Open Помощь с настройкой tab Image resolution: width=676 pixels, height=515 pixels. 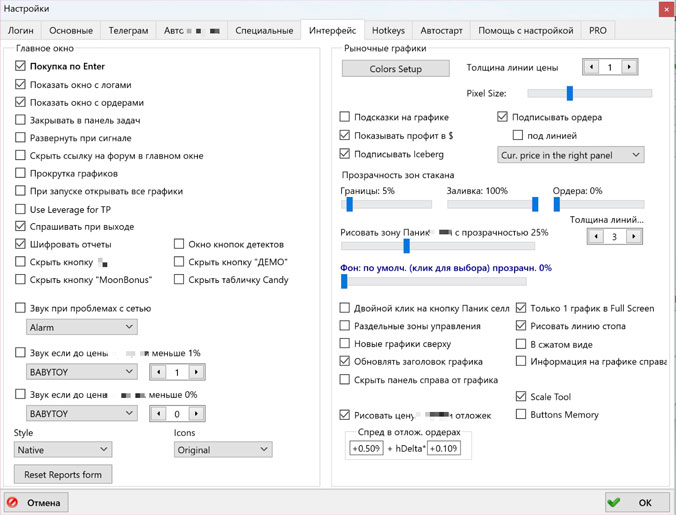click(x=526, y=31)
